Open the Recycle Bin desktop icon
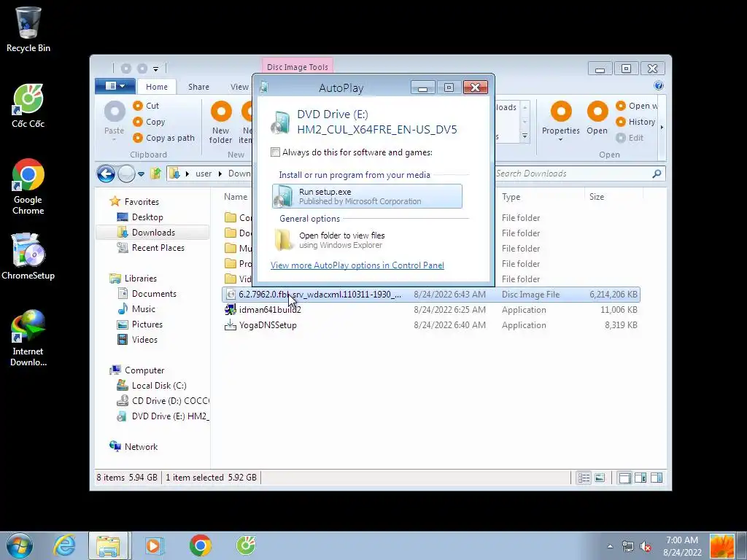This screenshot has width=747, height=560. [28, 29]
